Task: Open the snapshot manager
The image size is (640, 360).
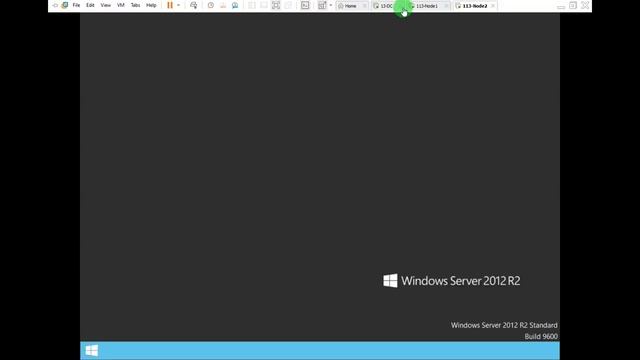Action: tap(235, 5)
